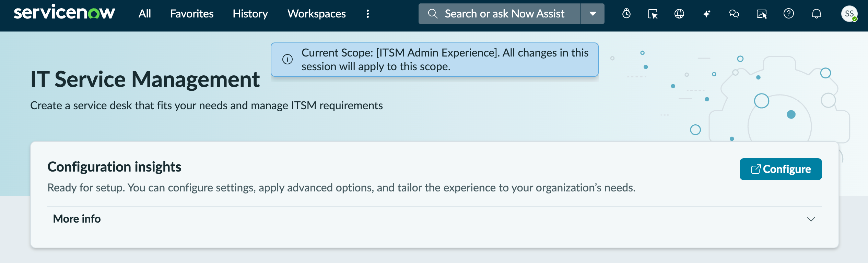868x263 pixels.
Task: Click the 'Create a service desk' subtitle
Action: point(207,105)
